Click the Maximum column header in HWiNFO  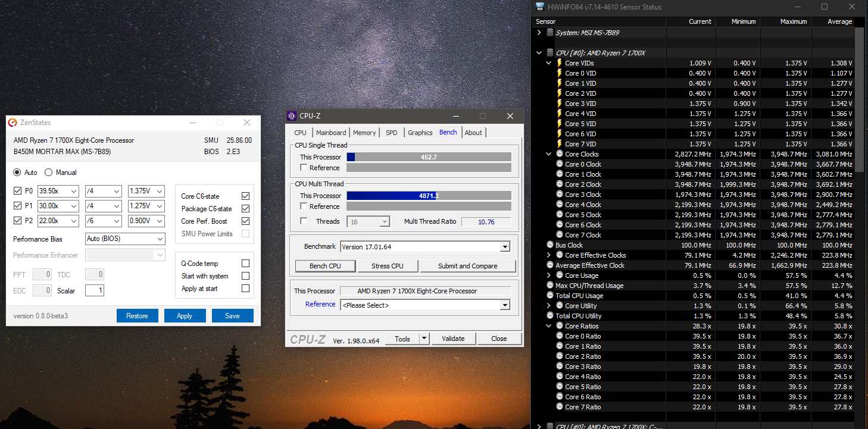click(785, 21)
